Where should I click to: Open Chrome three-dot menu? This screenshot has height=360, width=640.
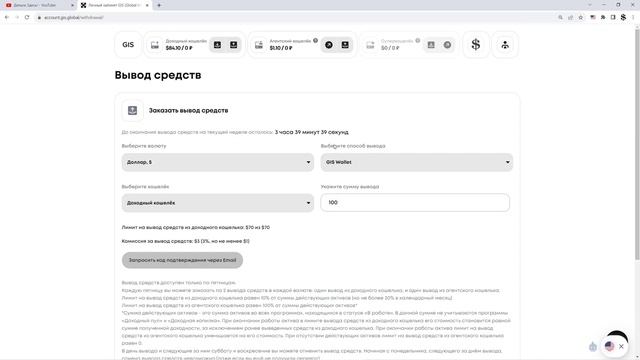tap(633, 17)
